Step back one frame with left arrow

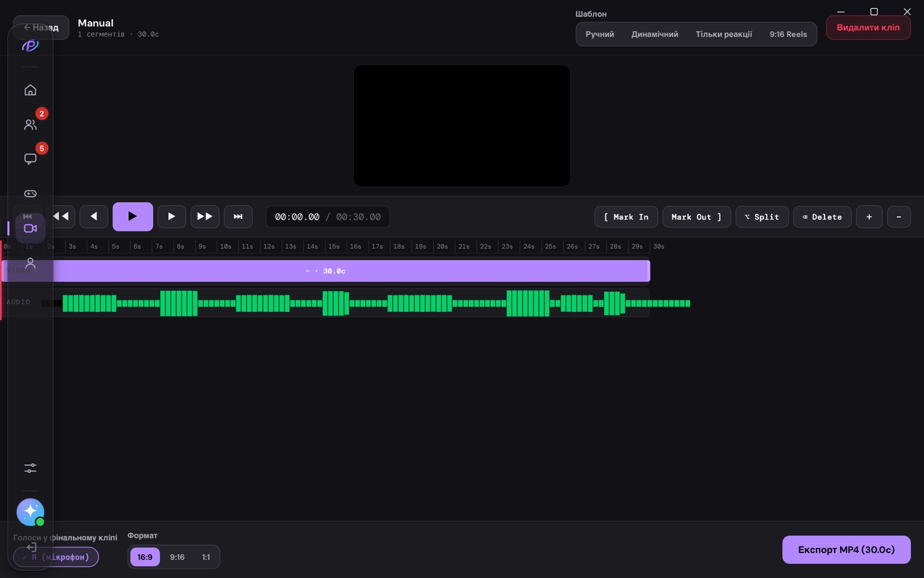click(94, 217)
